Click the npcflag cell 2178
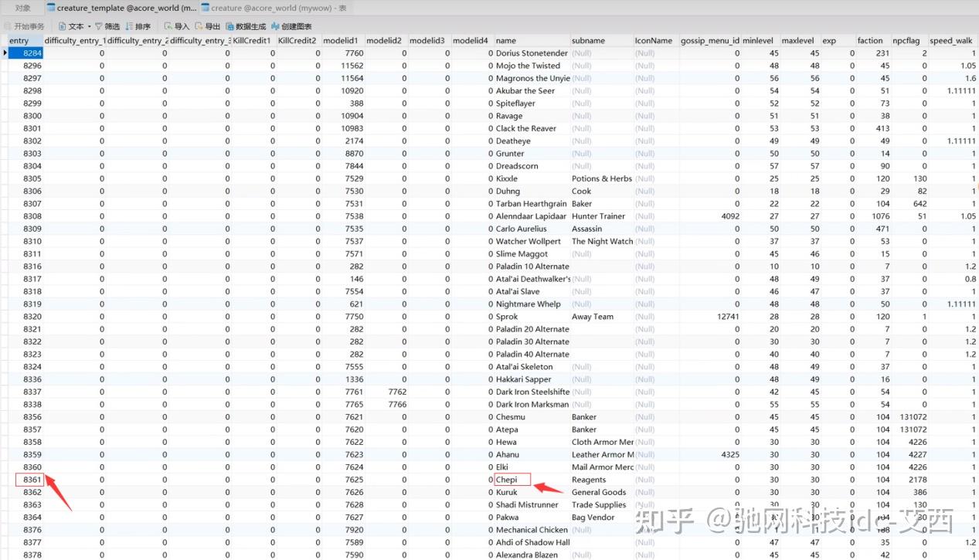This screenshot has height=560, width=979. coord(918,480)
